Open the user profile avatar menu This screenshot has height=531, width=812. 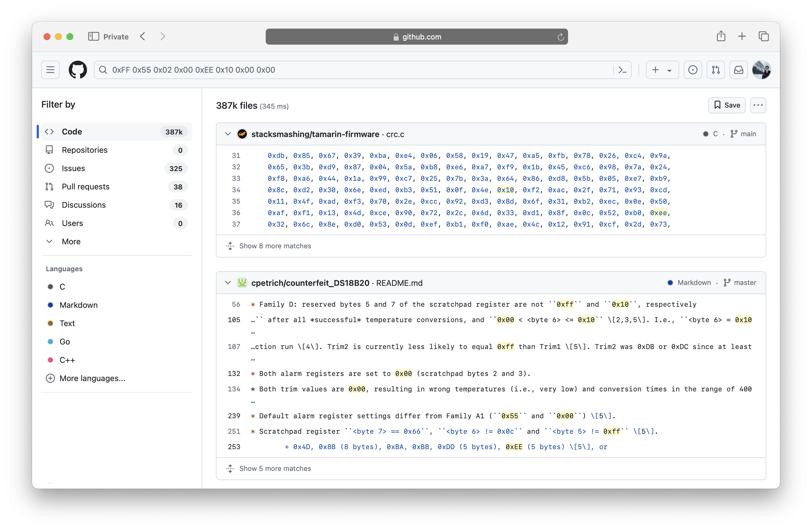tap(762, 70)
